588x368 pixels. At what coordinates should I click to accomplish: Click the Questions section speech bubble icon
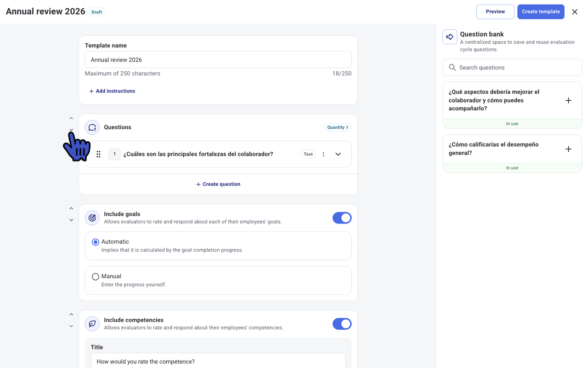click(92, 127)
